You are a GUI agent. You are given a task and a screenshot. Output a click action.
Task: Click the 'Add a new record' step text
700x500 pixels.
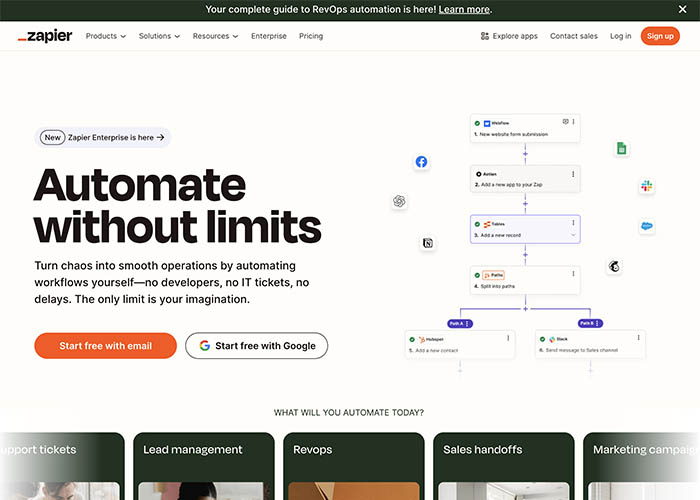tap(500, 235)
